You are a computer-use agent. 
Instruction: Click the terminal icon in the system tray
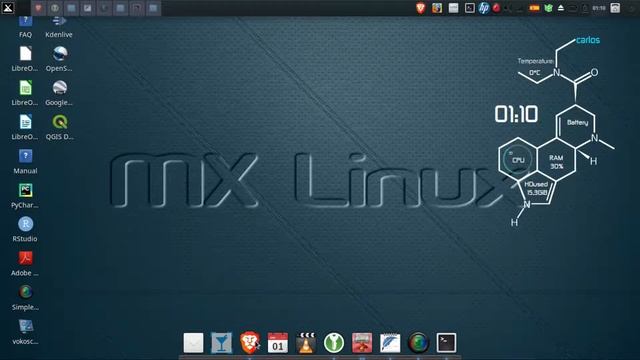click(470, 8)
